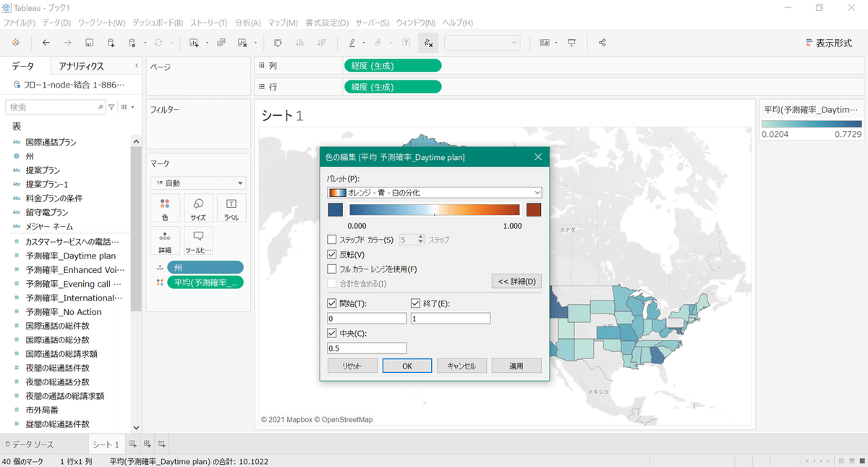Click the Sort Ascending icon
The width and height of the screenshot is (868, 467).
[299, 43]
